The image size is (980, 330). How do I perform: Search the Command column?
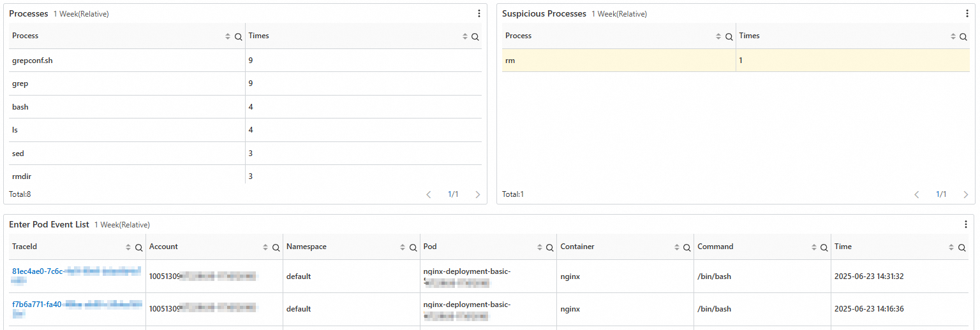(824, 248)
